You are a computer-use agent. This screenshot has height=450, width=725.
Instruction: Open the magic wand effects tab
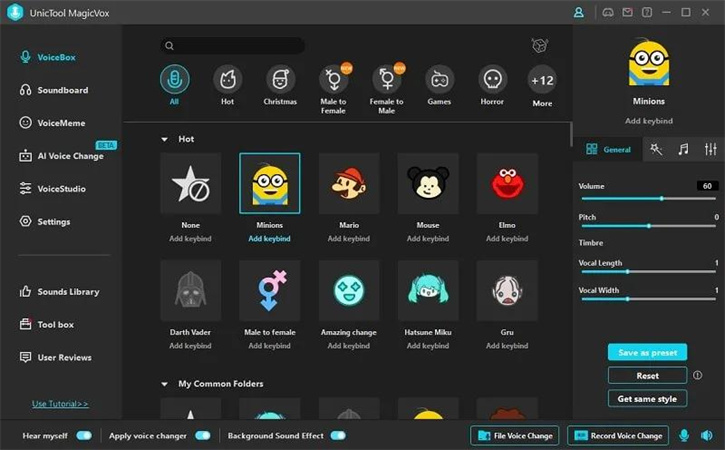[x=656, y=149]
